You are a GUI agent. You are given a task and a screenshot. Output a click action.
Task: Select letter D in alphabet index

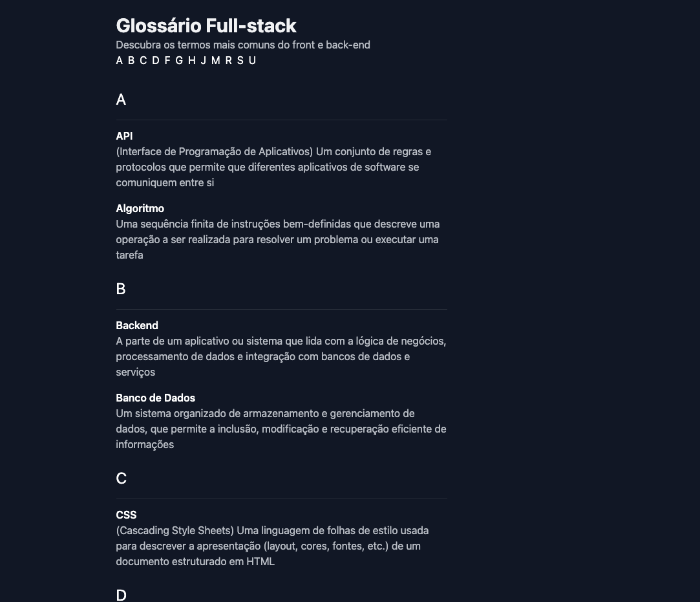(156, 60)
